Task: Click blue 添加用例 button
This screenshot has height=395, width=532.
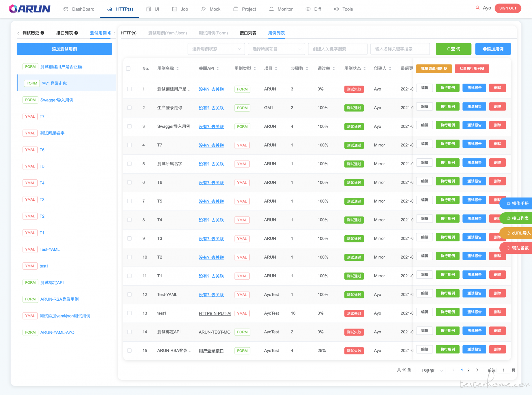Action: (x=493, y=49)
